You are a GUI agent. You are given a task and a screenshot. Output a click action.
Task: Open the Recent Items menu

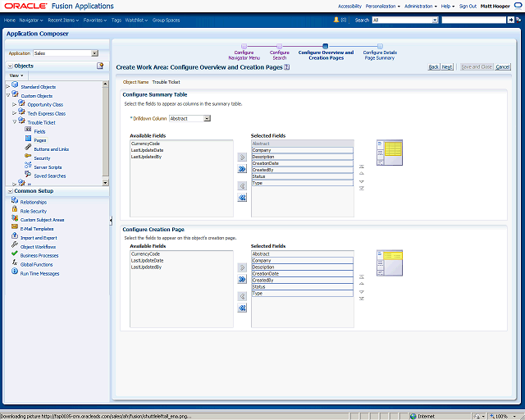(x=63, y=20)
